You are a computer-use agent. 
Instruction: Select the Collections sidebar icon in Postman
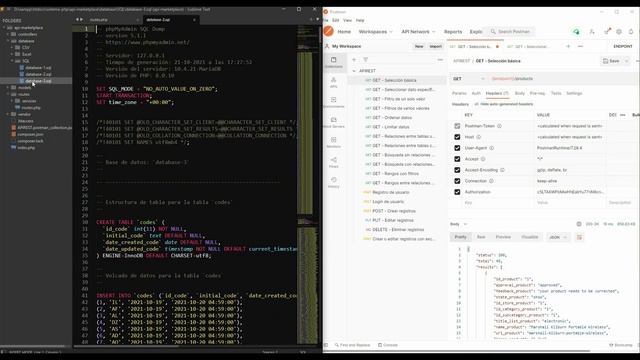click(x=333, y=62)
